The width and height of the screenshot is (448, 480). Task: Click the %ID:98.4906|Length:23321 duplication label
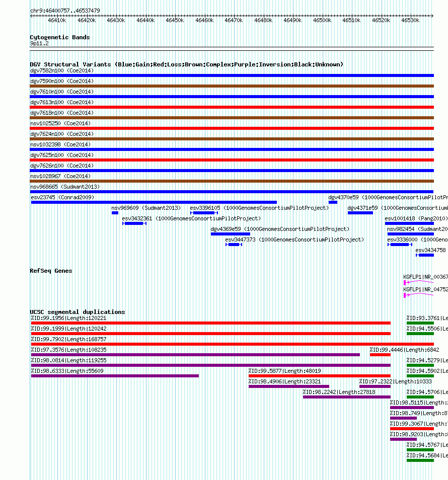click(284, 381)
